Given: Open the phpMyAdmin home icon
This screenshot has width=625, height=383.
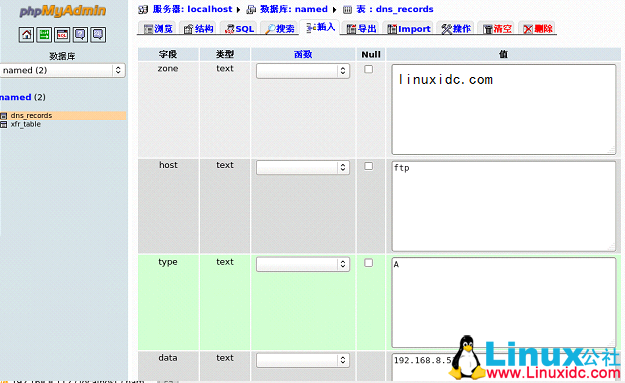Looking at the screenshot, I should (x=26, y=35).
